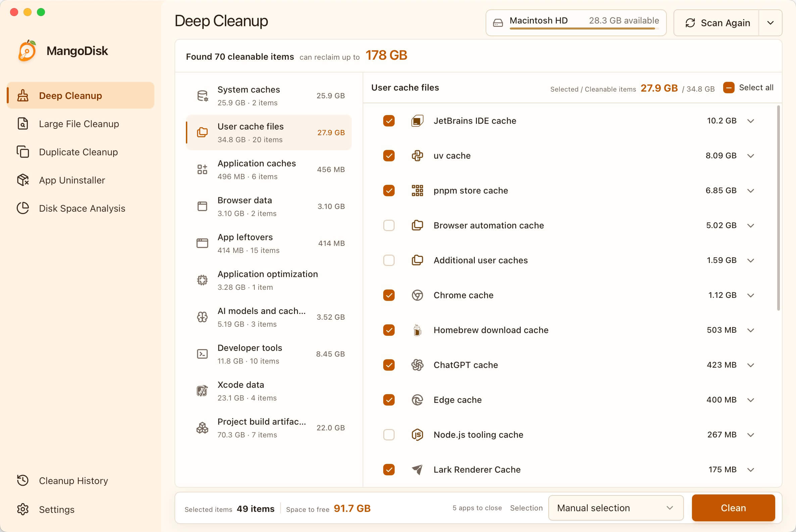Click the AI models brain icon
Image resolution: width=796 pixels, height=532 pixels.
point(202,317)
